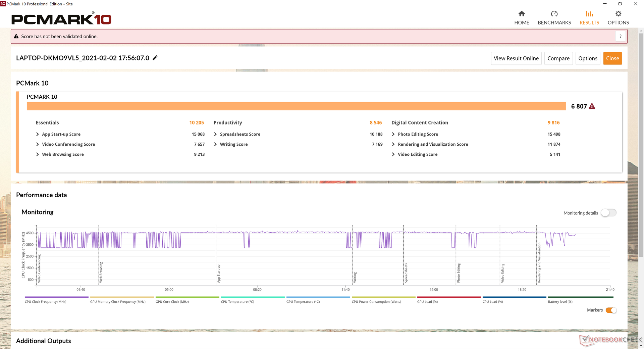Image resolution: width=644 pixels, height=349 pixels.
Task: Expand Photo Editing Score details
Action: [x=393, y=134]
